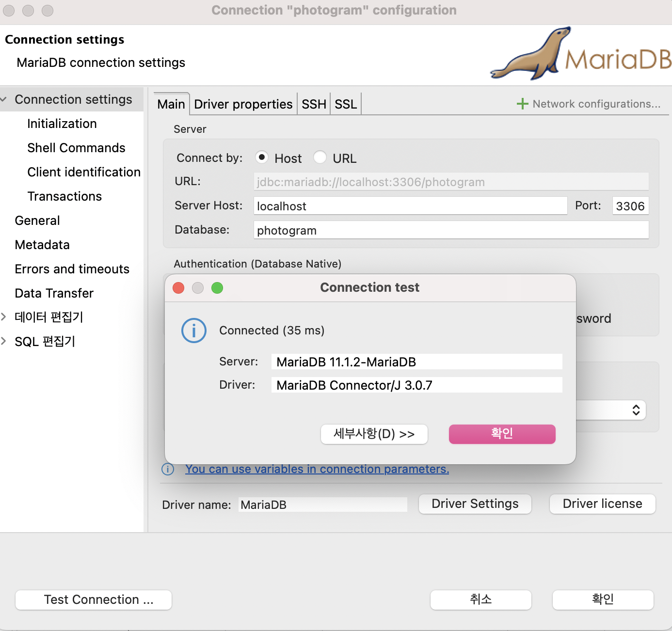This screenshot has width=672, height=631.
Task: Click 확인 in the Connection test dialog
Action: [502, 434]
